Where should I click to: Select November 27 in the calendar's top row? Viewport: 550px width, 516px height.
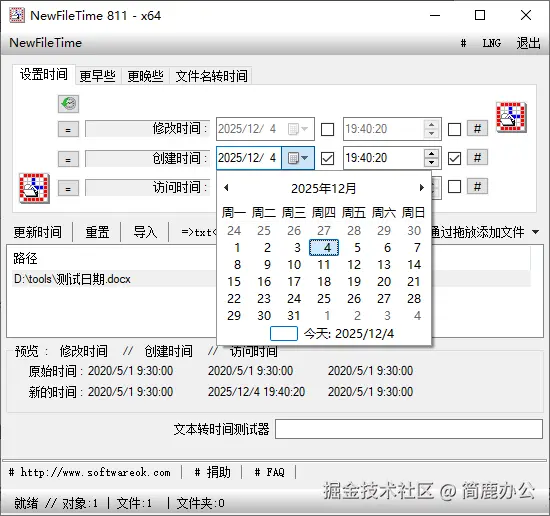coord(324,230)
